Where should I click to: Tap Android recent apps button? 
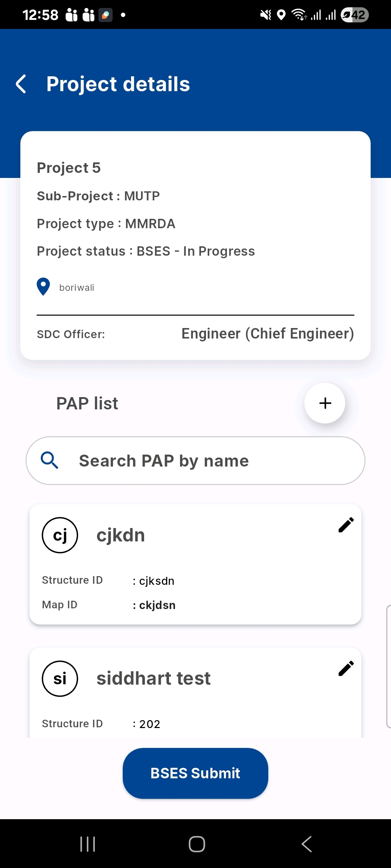tap(88, 844)
